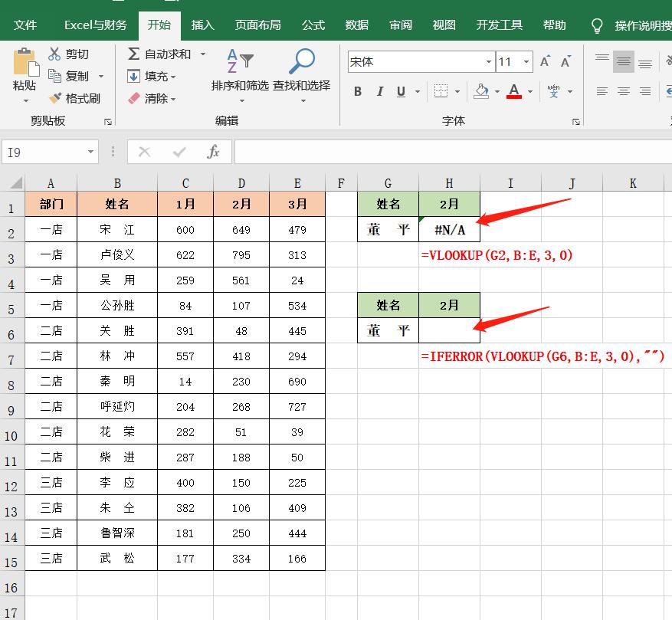
Task: Open the font size dropdown
Action: (x=527, y=62)
